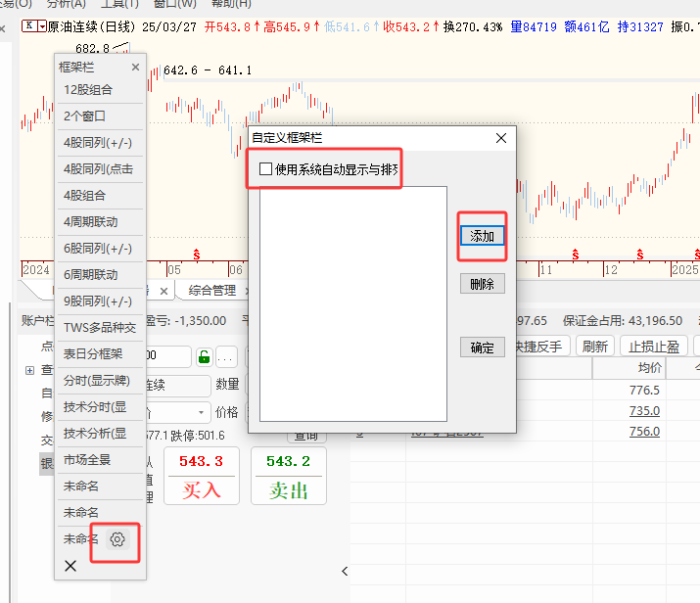Click the left chevron collapse arrow
The width and height of the screenshot is (700, 603).
point(345,571)
